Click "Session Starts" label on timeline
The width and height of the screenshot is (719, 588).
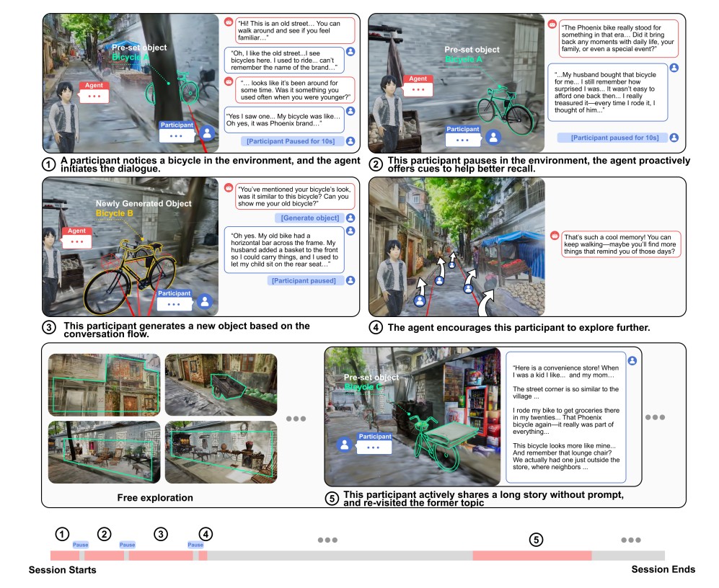pyautogui.click(x=62, y=570)
